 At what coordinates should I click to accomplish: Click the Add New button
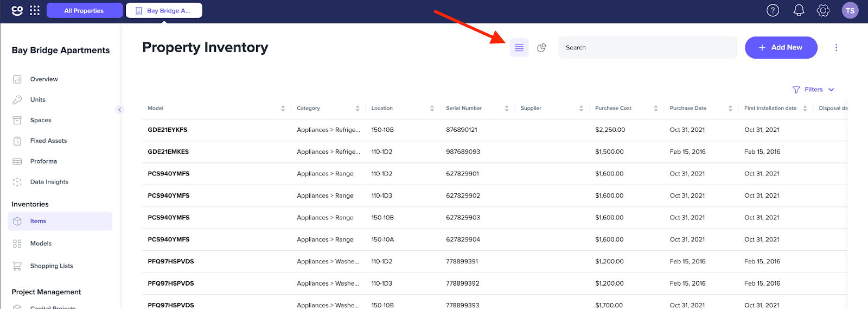[x=781, y=48]
